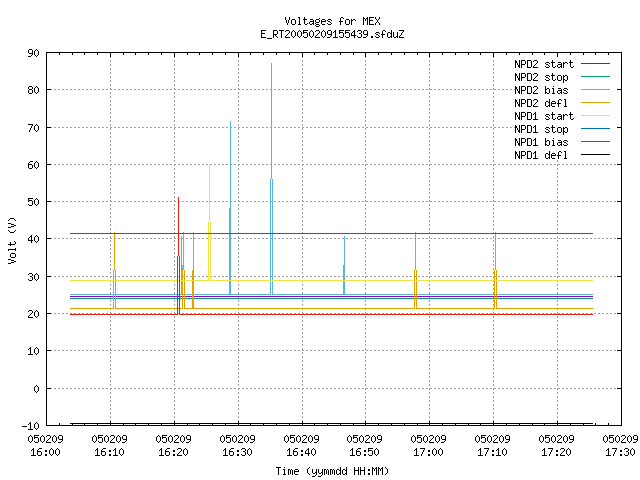Click the NPD1 defl legend label

541,156
